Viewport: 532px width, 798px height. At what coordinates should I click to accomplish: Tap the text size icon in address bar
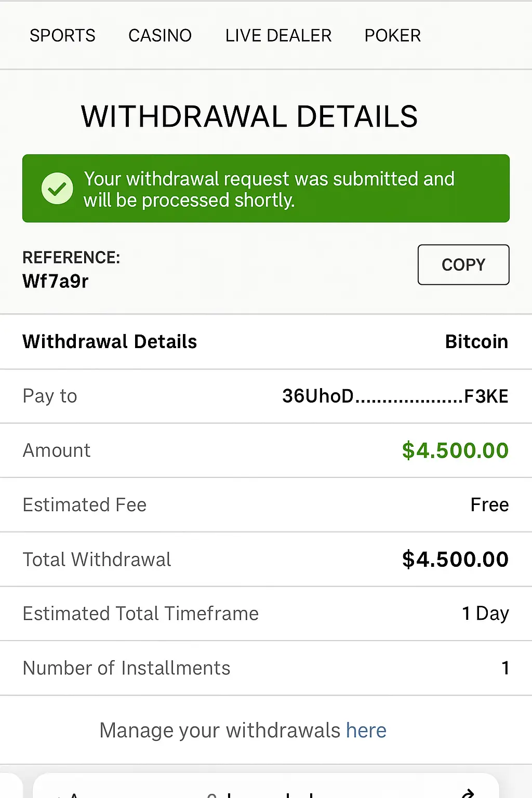tap(69, 794)
